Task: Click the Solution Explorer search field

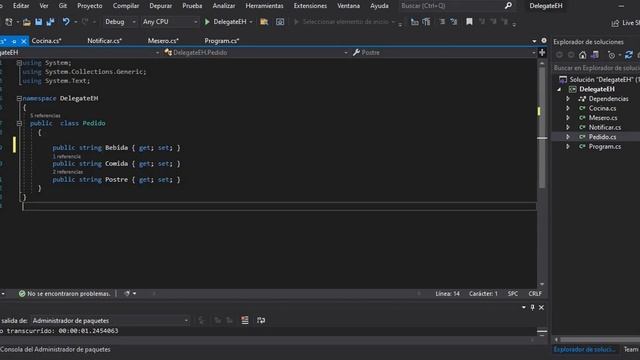Action: coord(596,68)
